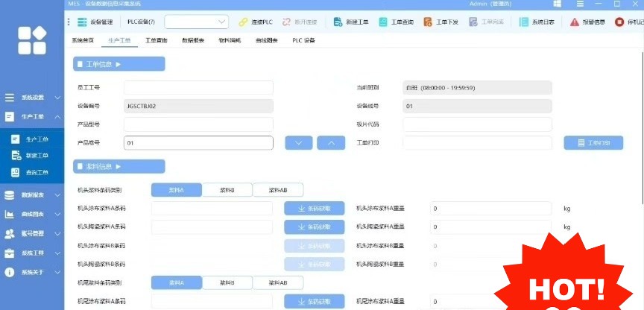644x310 pixels.
Task: Click 条码获取 for 机头涂布浆料A条码
Action: point(315,209)
